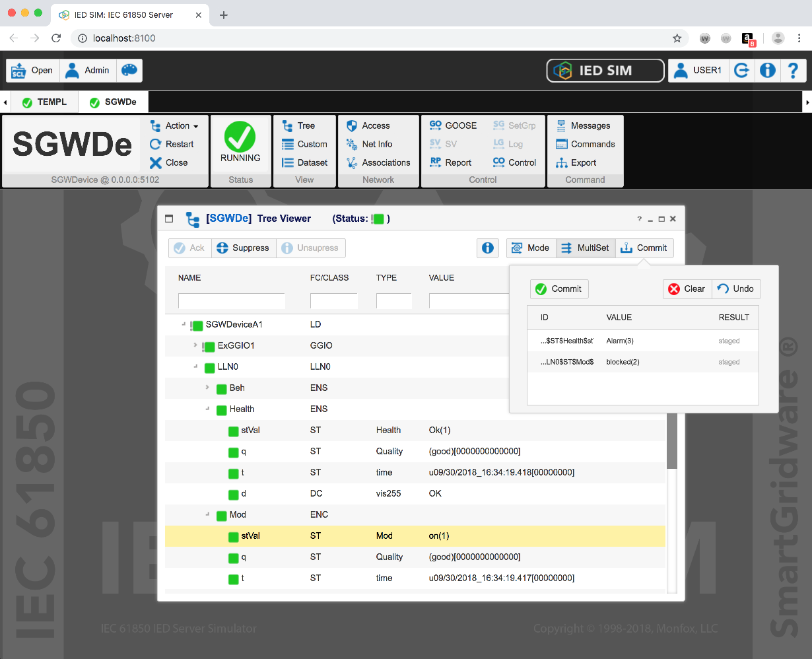Image resolution: width=812 pixels, height=659 pixels.
Task: Open the Action dropdown
Action: pos(174,125)
